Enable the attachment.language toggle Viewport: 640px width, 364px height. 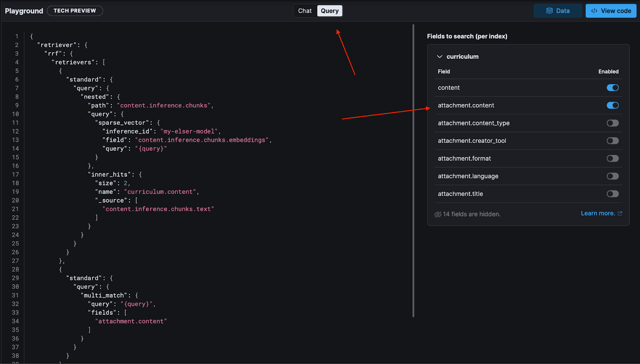tap(612, 176)
